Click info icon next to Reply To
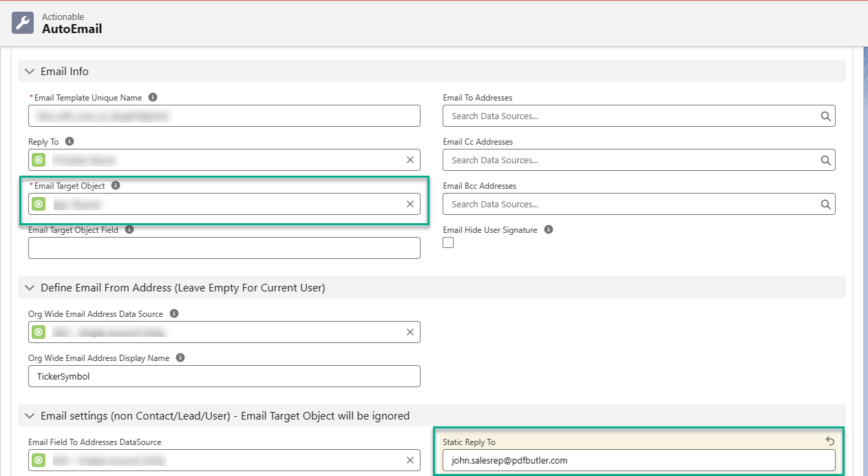 point(70,142)
